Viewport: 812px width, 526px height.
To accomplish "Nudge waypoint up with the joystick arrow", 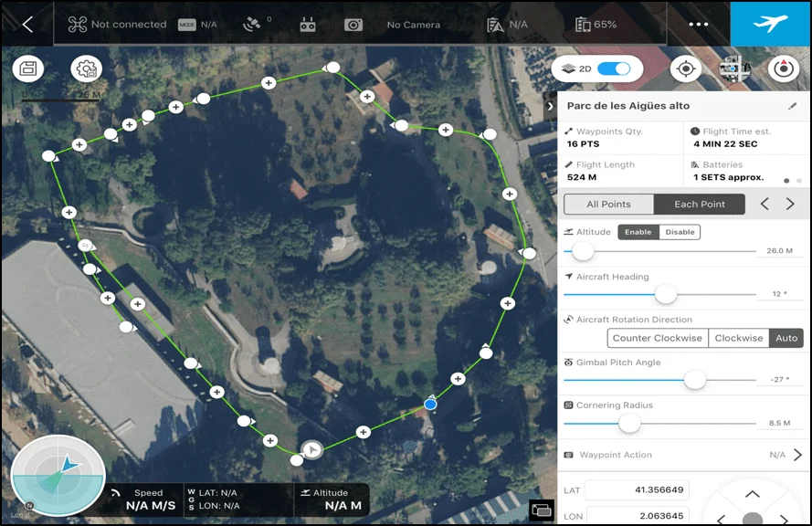I will pyautogui.click(x=753, y=494).
